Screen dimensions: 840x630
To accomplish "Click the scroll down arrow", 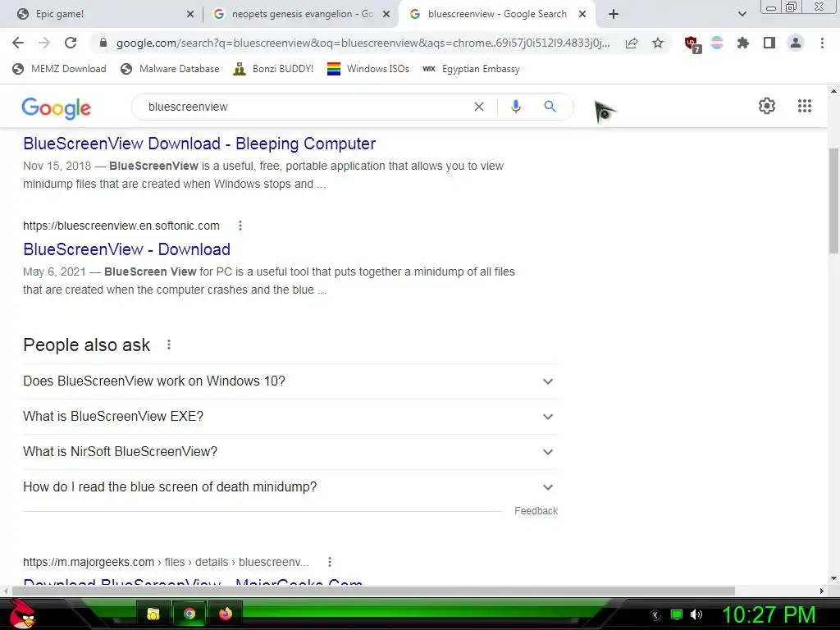I will pos(833,579).
